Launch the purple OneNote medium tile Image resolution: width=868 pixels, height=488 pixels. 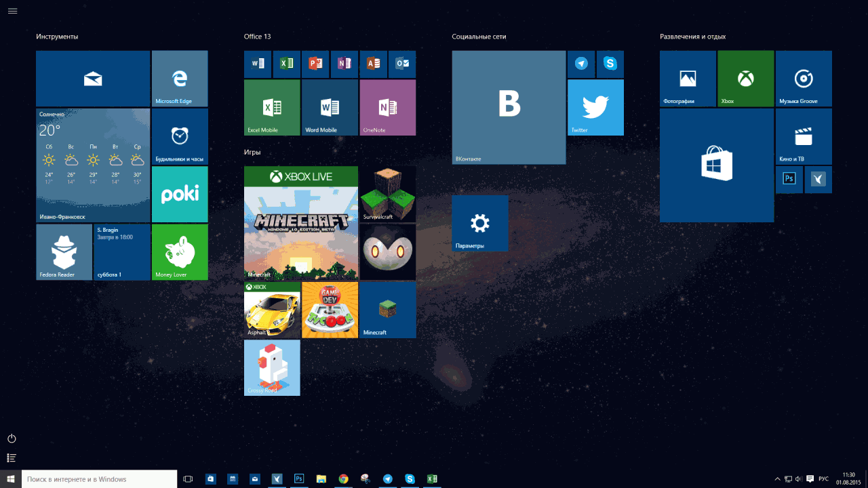pos(388,107)
